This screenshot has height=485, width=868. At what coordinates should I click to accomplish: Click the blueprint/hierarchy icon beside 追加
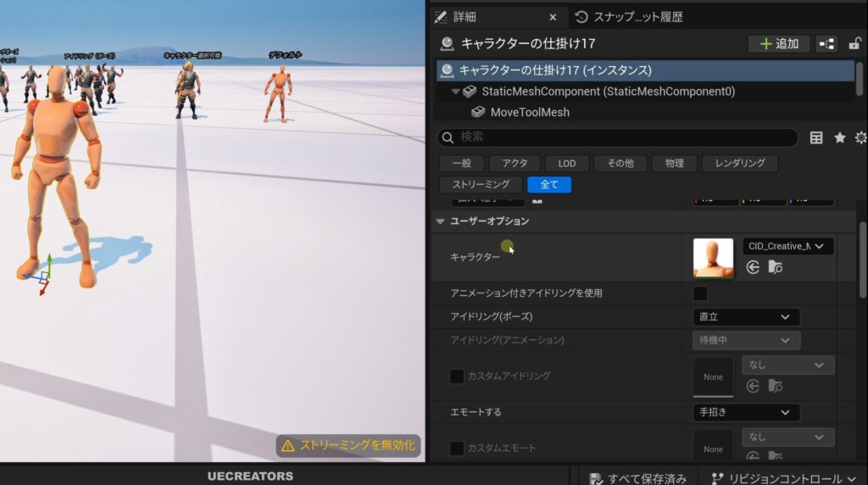point(826,44)
